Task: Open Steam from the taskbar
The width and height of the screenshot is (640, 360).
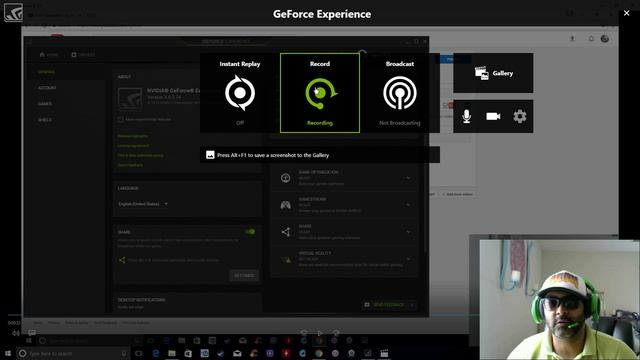Action: pos(221,353)
